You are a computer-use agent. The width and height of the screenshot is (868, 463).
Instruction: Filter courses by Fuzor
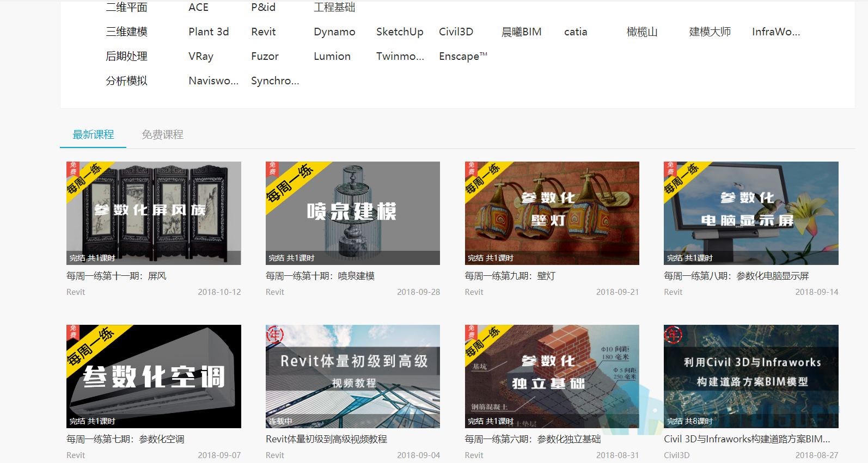[x=265, y=56]
